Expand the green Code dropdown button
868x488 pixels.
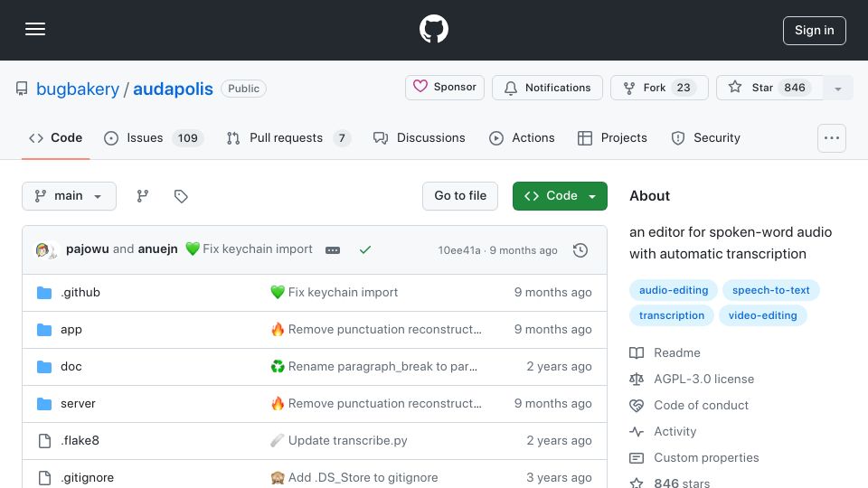tap(560, 196)
